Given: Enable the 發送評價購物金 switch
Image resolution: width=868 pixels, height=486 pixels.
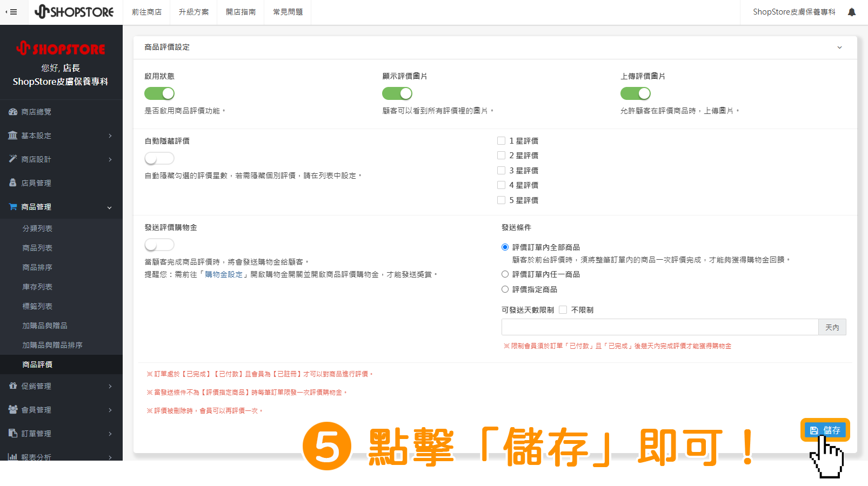Looking at the screenshot, I should (159, 245).
